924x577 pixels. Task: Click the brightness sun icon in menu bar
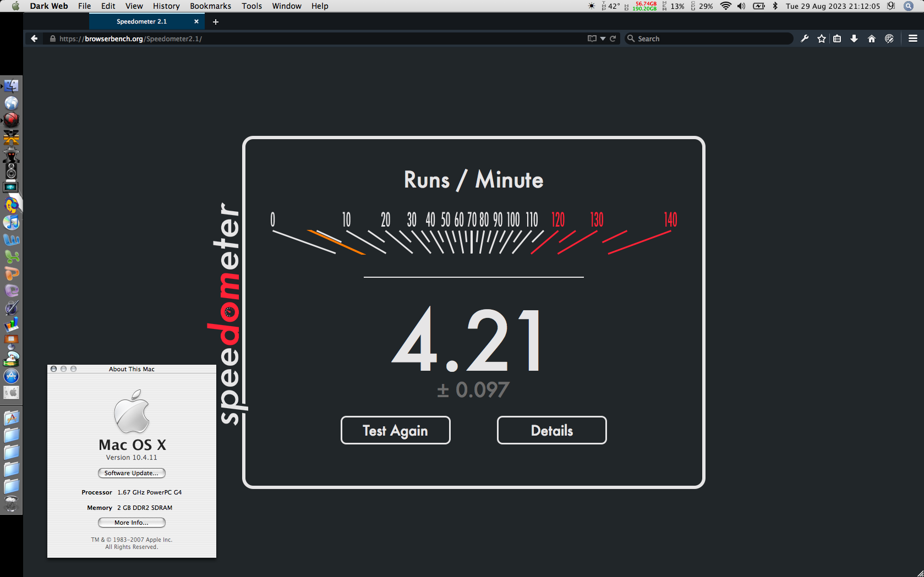tap(592, 6)
